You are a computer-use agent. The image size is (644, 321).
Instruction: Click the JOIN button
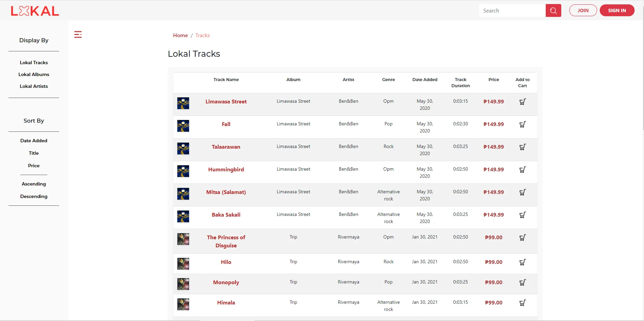(583, 10)
